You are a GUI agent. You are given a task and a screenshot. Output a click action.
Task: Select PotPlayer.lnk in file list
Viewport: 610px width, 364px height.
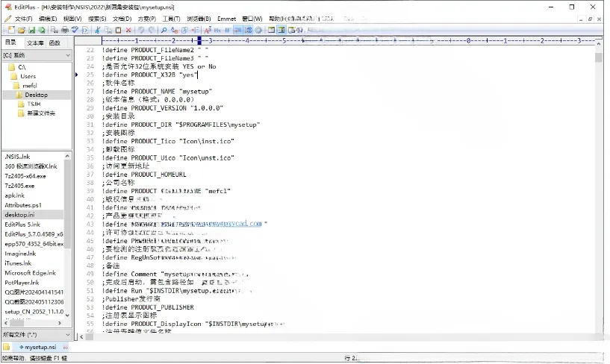[x=22, y=283]
